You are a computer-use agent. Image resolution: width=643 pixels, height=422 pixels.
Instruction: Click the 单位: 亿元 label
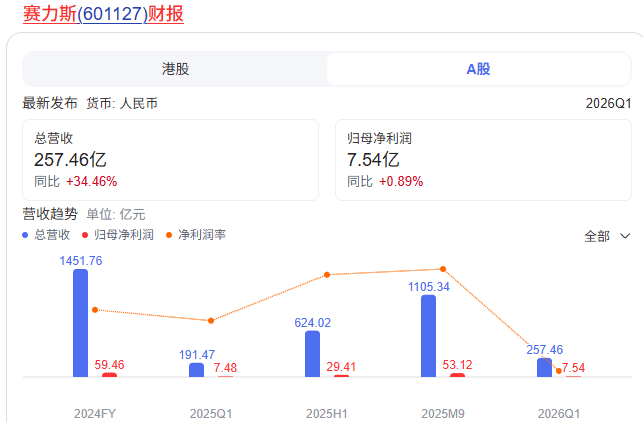116,214
